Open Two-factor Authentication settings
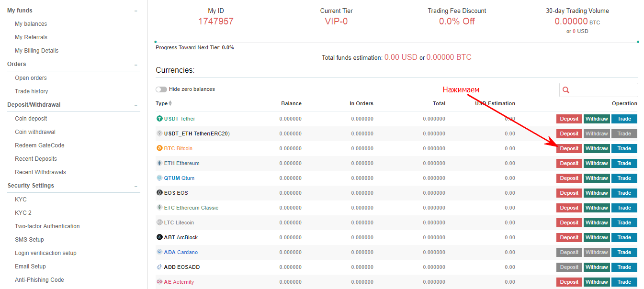644x289 pixels. click(x=47, y=226)
